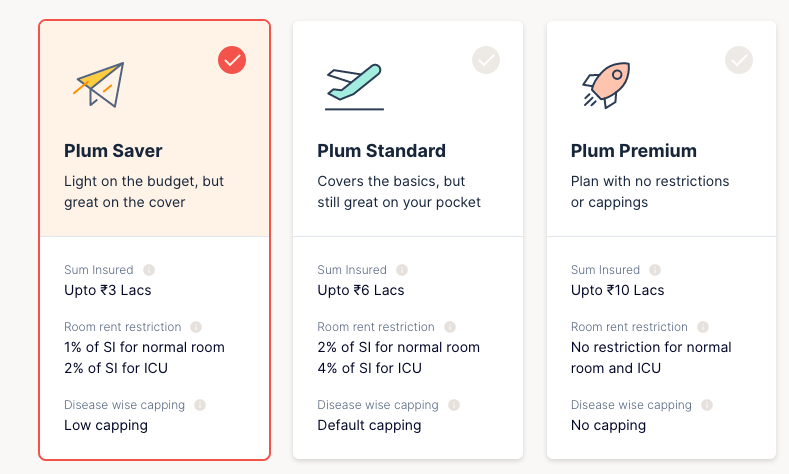
Task: Click Plum Standard disease wise capping info icon
Action: 453,405
